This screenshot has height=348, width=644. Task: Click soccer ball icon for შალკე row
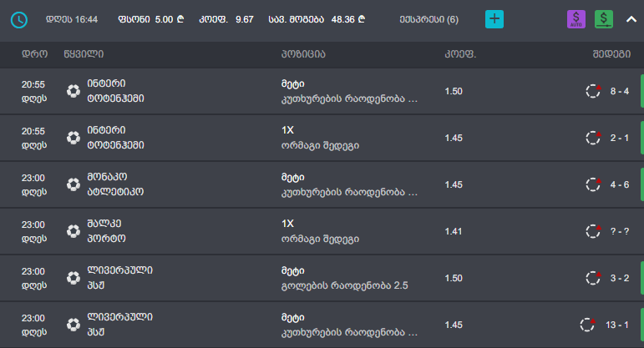point(74,231)
